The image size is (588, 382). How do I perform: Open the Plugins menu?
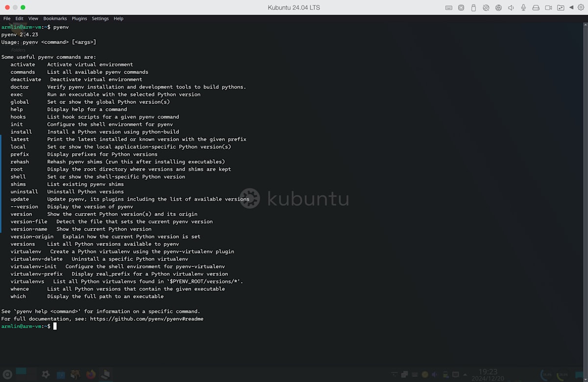tap(79, 19)
